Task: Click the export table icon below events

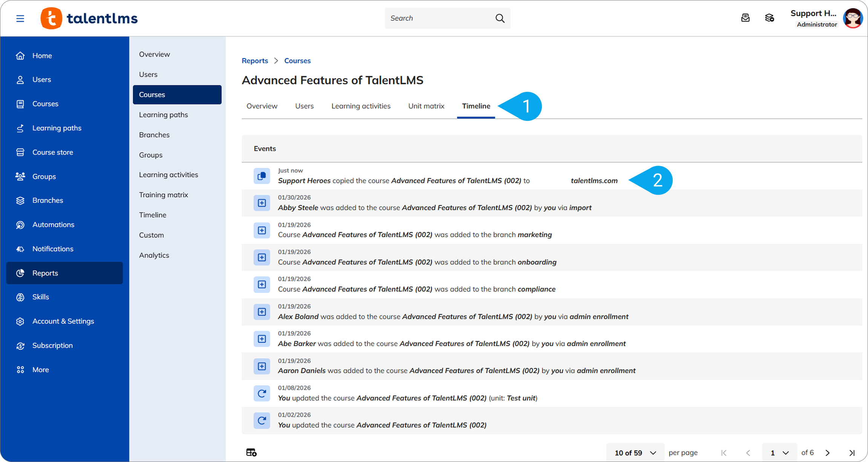Action: pyautogui.click(x=252, y=452)
